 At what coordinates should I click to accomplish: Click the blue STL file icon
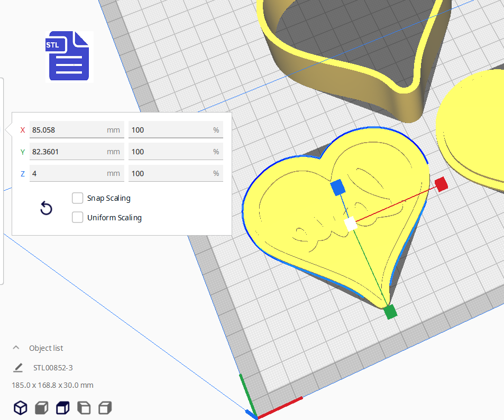coord(68,56)
